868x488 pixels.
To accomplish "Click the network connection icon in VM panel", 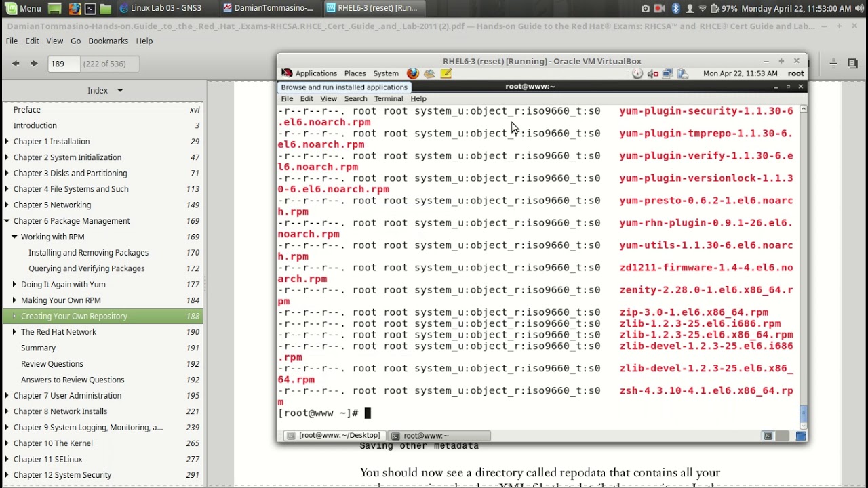I will click(x=667, y=73).
